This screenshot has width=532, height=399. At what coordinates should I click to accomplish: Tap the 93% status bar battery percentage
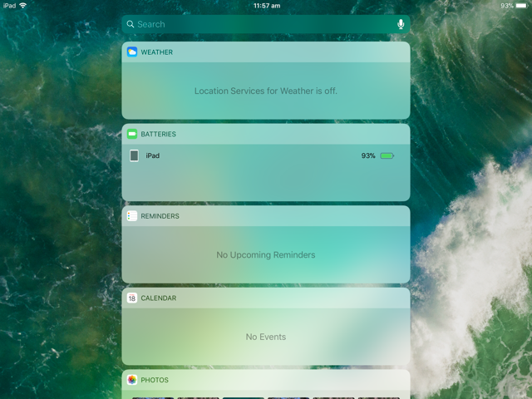(507, 6)
